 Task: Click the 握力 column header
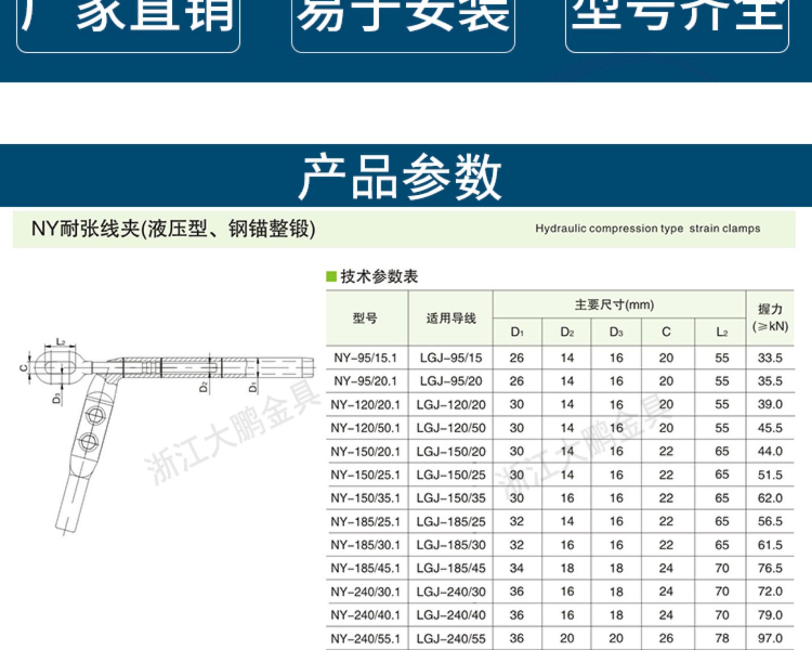pyautogui.click(x=770, y=317)
